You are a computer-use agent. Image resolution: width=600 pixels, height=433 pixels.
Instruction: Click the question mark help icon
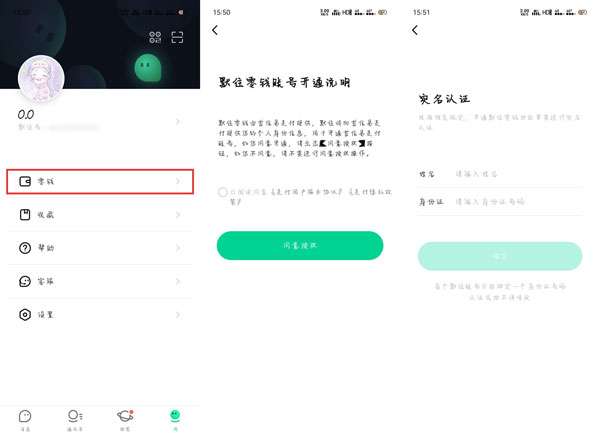pos(25,248)
